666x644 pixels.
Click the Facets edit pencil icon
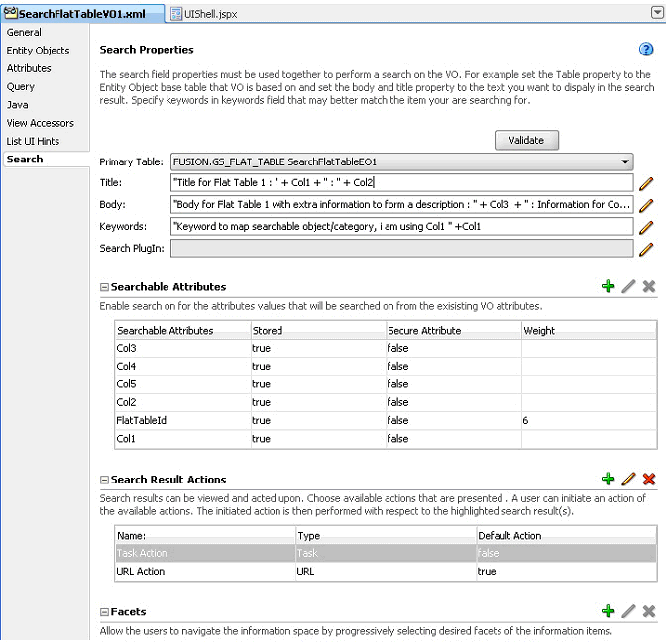[628, 611]
